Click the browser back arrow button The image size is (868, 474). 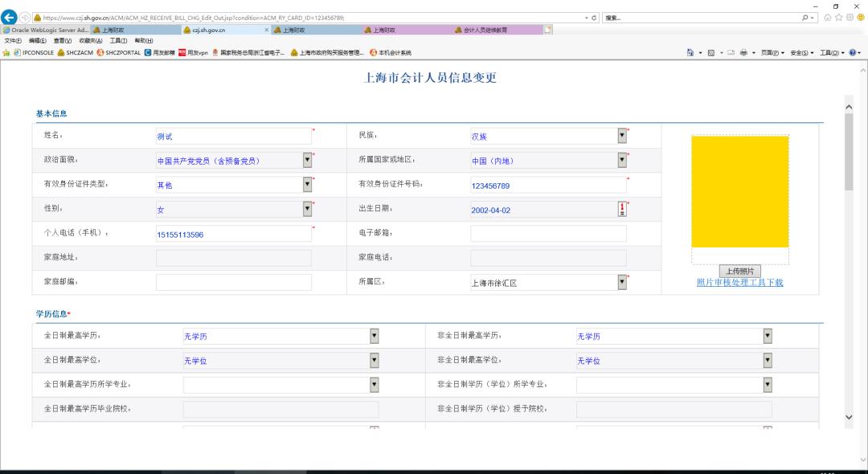click(x=9, y=18)
